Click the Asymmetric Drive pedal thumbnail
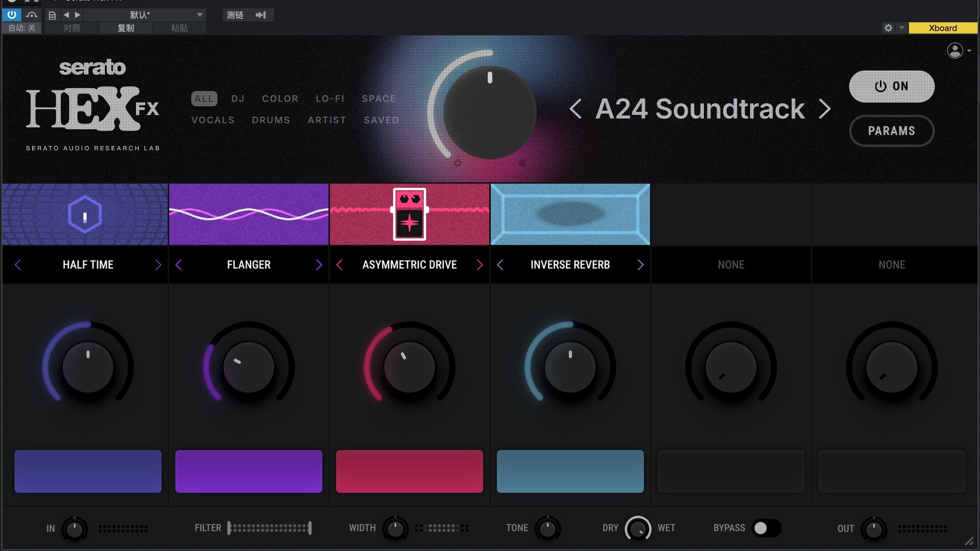The width and height of the screenshot is (980, 551). point(409,214)
